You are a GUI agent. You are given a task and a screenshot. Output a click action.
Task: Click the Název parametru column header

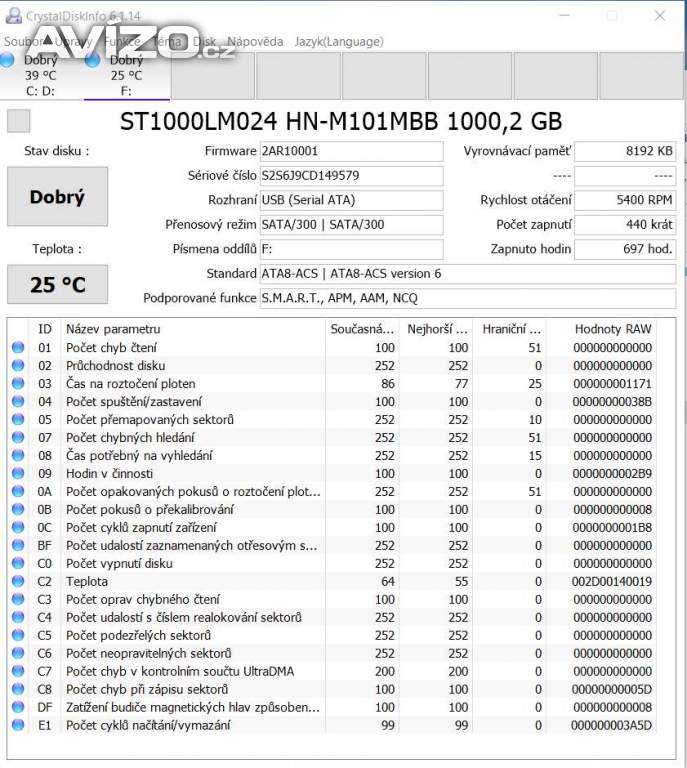point(193,329)
